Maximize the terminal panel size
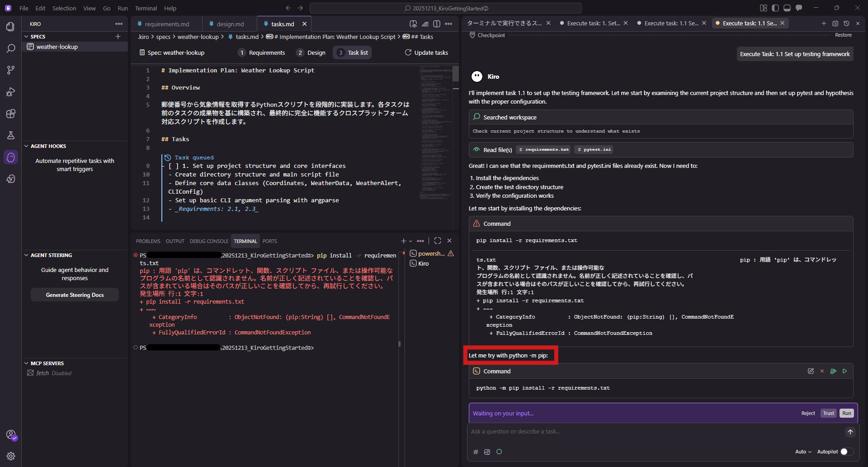The image size is (868, 467). click(437, 241)
